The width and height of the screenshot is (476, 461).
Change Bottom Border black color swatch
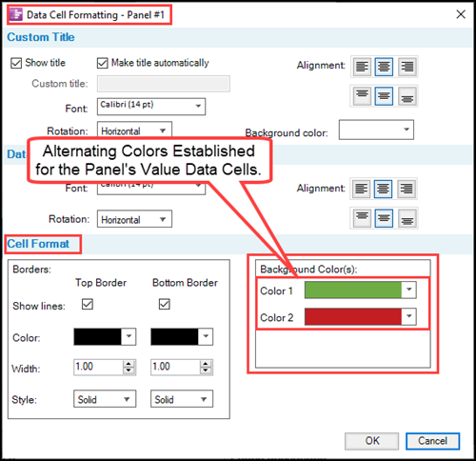click(x=174, y=337)
